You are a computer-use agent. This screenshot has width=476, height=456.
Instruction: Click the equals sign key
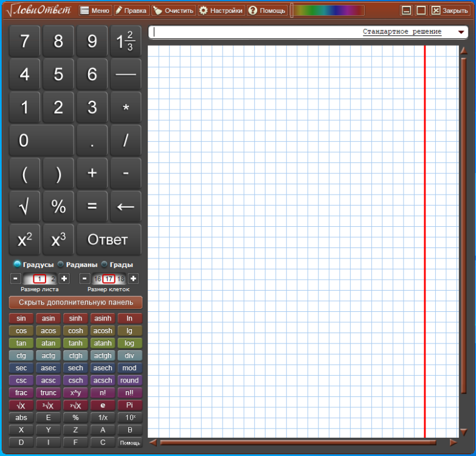click(x=92, y=207)
